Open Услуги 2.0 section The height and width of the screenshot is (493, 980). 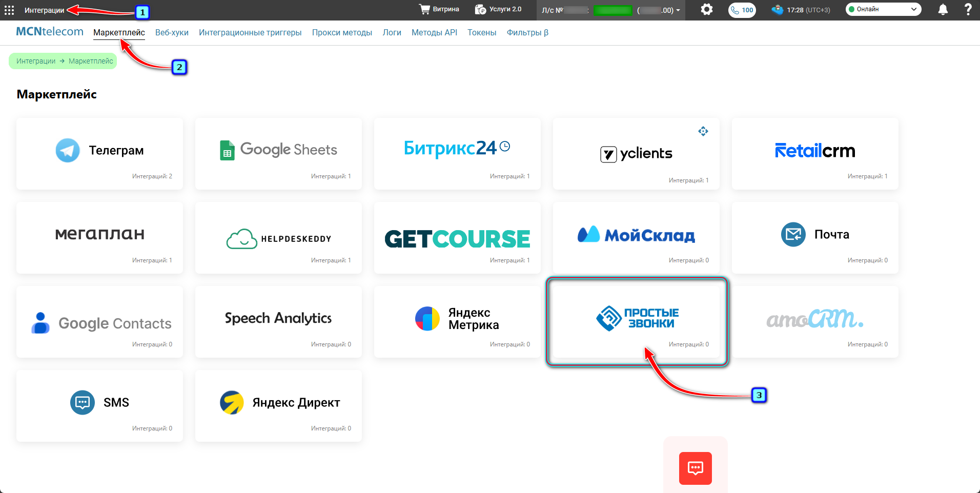point(498,9)
